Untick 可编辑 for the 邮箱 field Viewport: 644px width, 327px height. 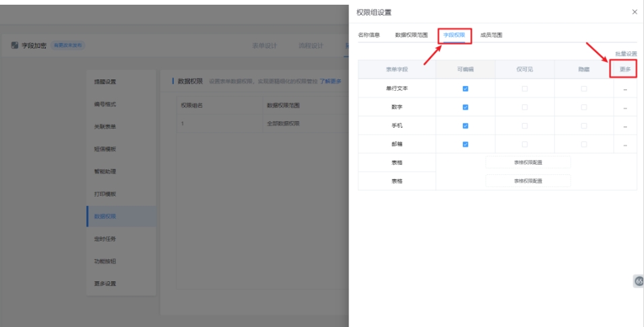coord(465,143)
